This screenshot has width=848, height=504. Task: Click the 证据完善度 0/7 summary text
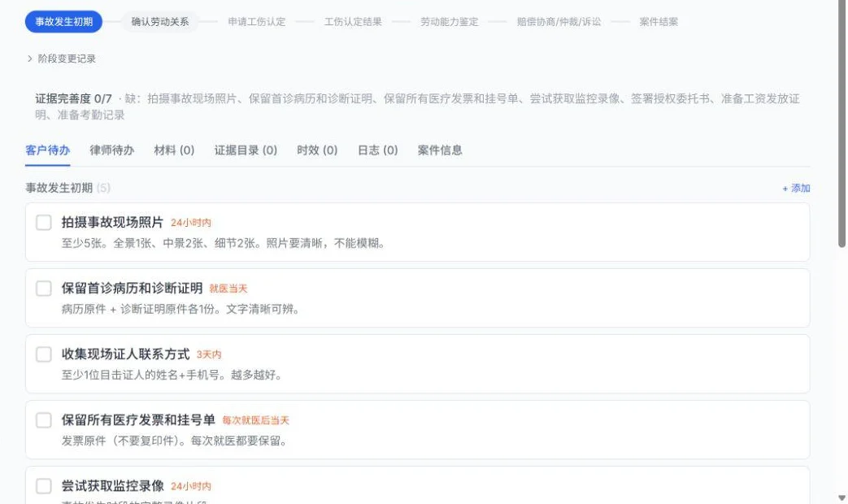point(73,99)
